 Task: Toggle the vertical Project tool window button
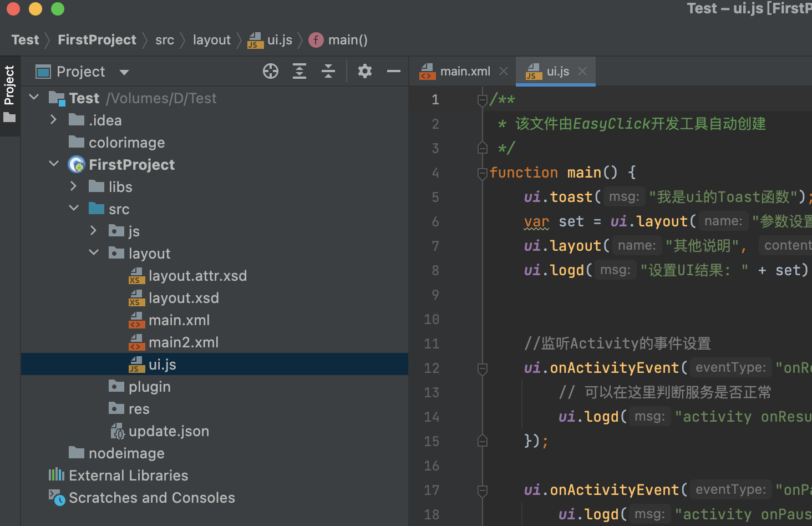coord(9,94)
